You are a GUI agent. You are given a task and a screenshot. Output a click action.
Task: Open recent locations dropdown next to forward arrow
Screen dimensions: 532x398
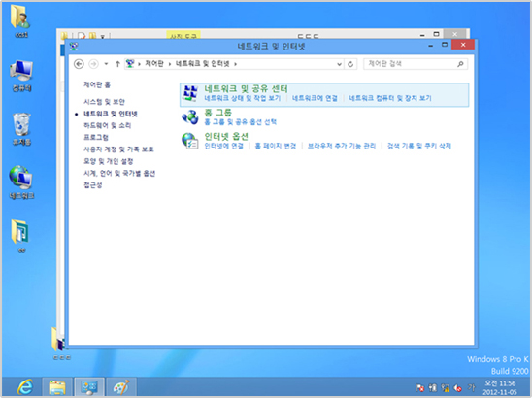pos(106,64)
